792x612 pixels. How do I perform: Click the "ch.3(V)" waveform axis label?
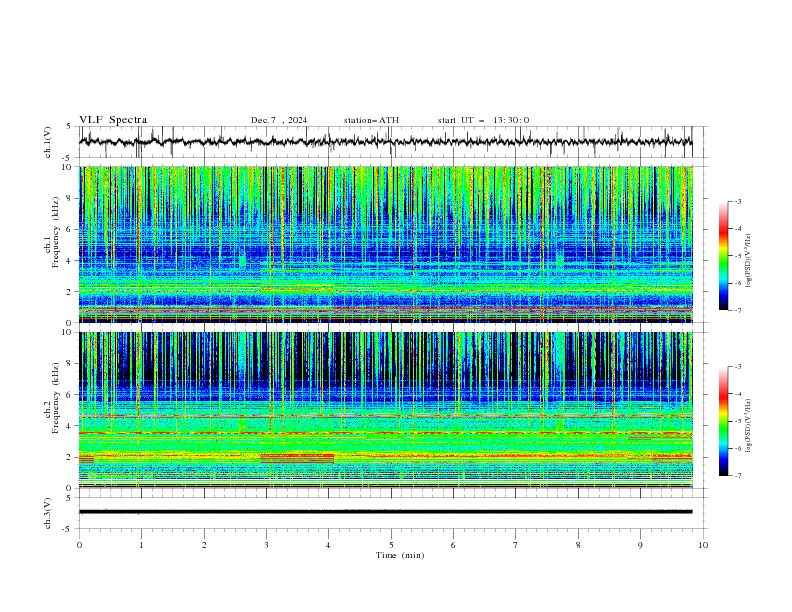(x=47, y=513)
